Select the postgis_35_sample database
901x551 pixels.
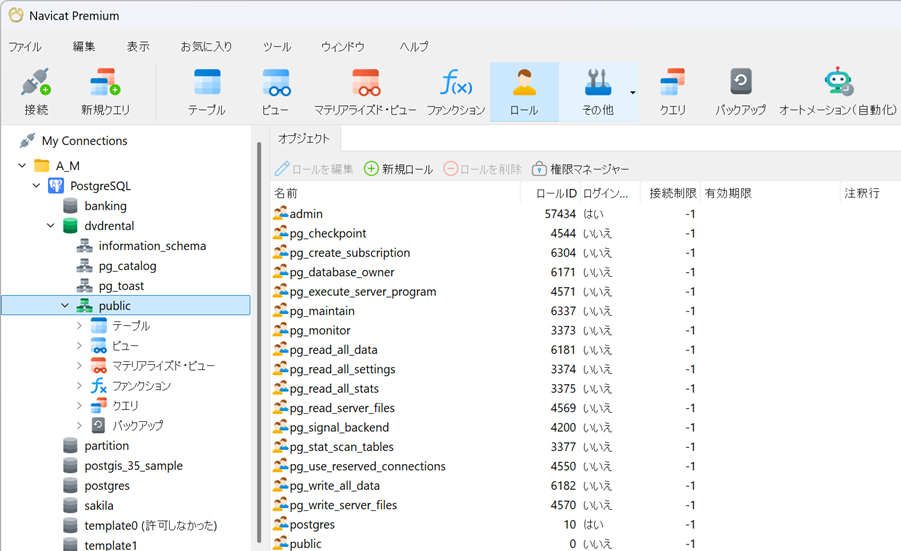click(133, 465)
